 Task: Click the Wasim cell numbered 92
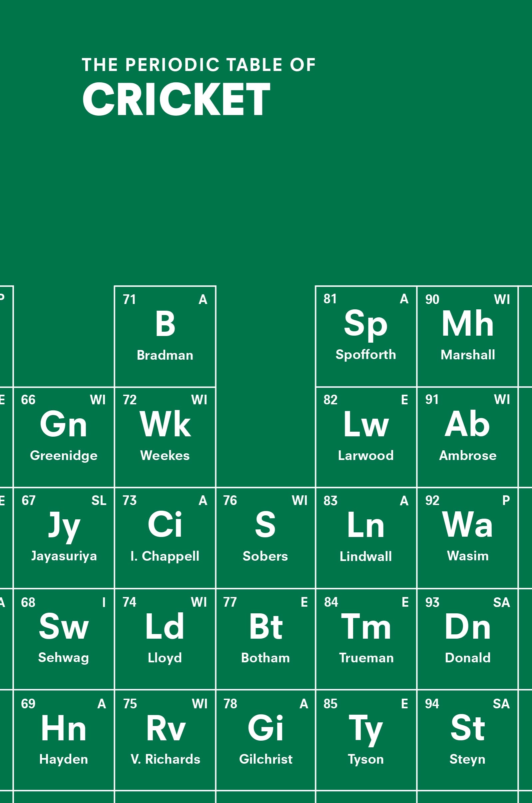click(x=467, y=538)
